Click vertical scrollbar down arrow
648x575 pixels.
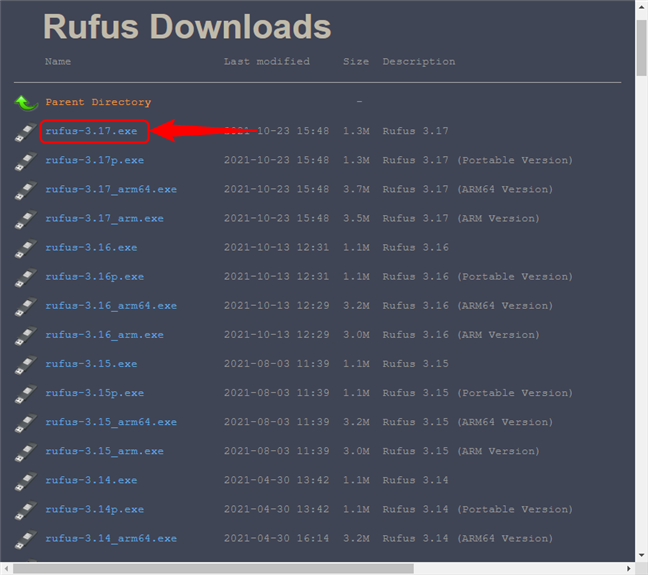pyautogui.click(x=641, y=555)
